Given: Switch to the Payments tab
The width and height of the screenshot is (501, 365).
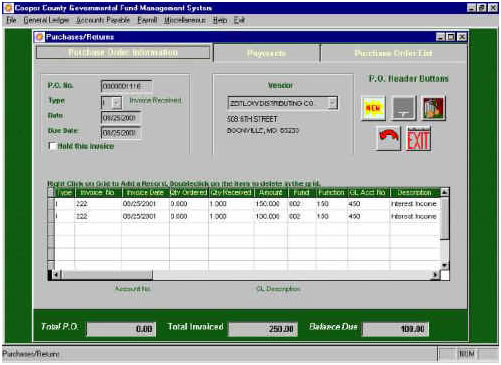Looking at the screenshot, I should pyautogui.click(x=266, y=53).
